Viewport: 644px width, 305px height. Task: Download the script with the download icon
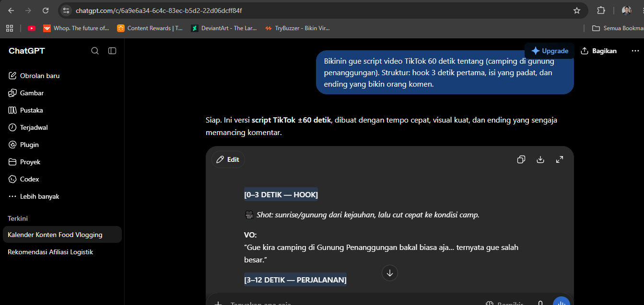point(540,159)
